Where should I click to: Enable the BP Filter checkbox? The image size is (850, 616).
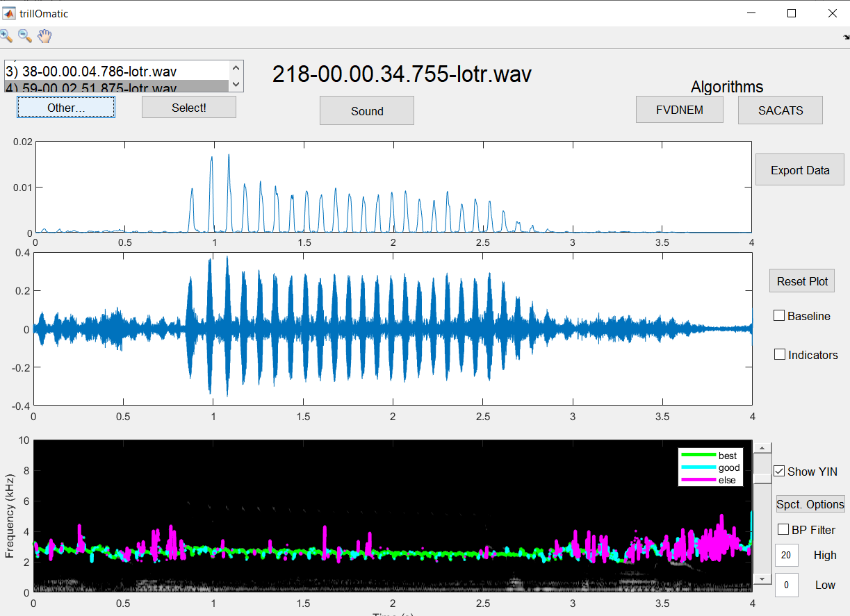[783, 529]
